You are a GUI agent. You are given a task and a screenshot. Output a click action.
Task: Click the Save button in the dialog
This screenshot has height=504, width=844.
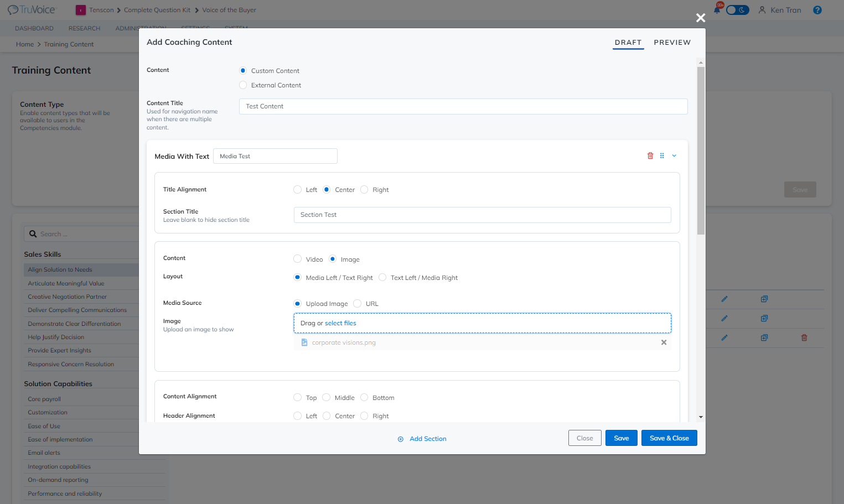(x=622, y=438)
